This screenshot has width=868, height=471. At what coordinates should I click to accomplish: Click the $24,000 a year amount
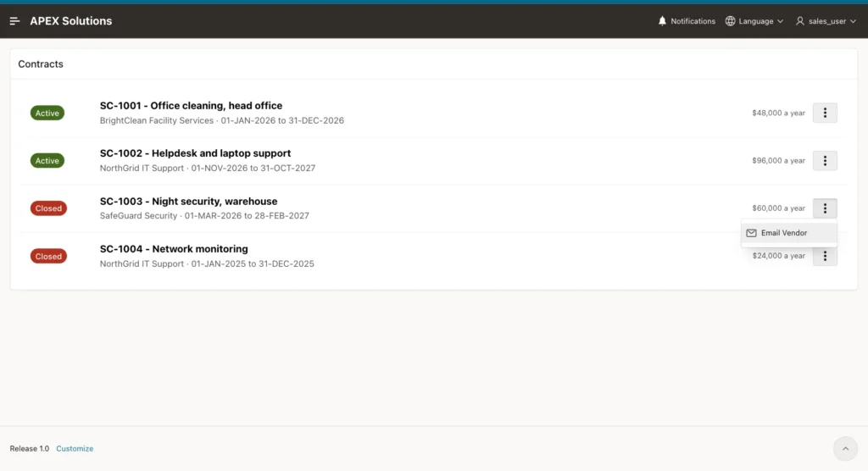point(778,256)
